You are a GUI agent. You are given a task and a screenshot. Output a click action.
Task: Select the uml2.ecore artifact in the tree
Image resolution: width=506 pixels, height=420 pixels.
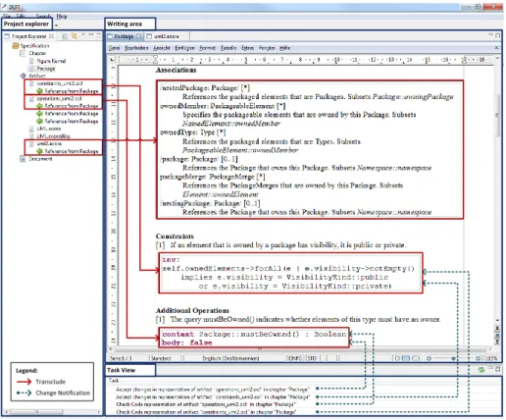point(49,143)
